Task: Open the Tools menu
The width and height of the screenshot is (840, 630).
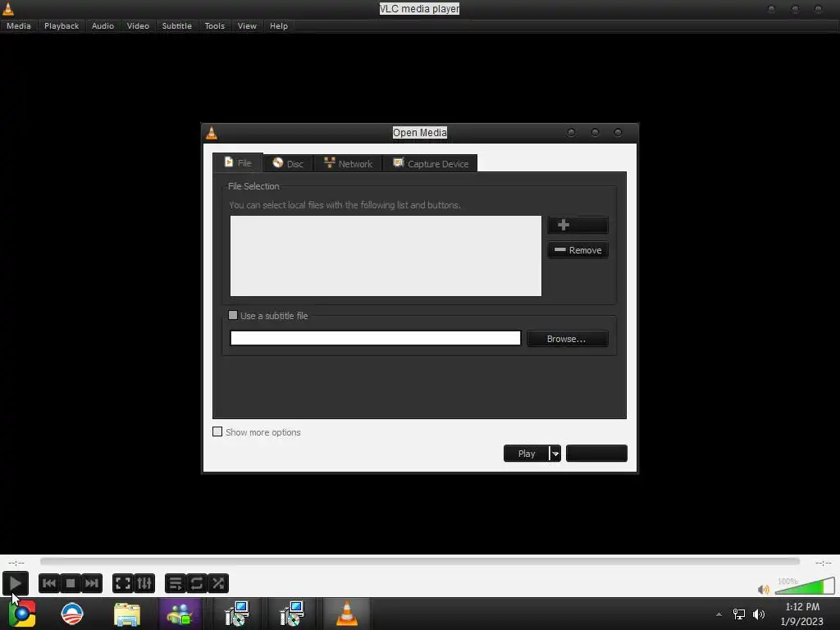Action: coord(215,25)
